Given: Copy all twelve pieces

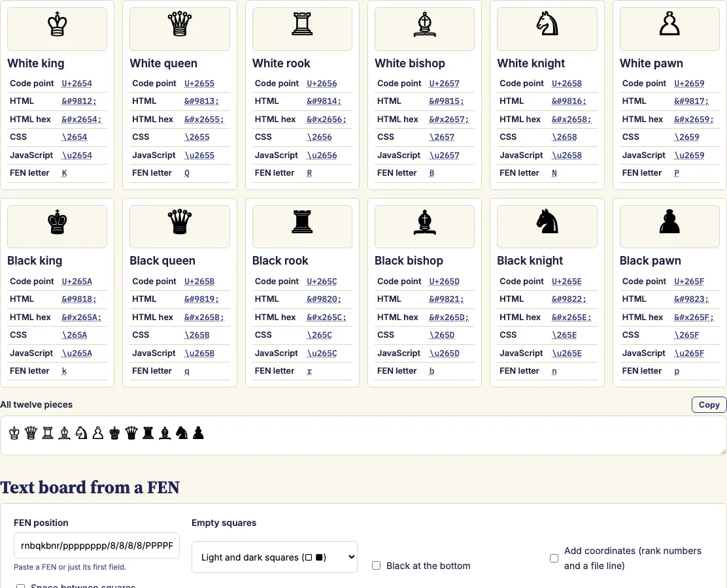Looking at the screenshot, I should click(709, 404).
